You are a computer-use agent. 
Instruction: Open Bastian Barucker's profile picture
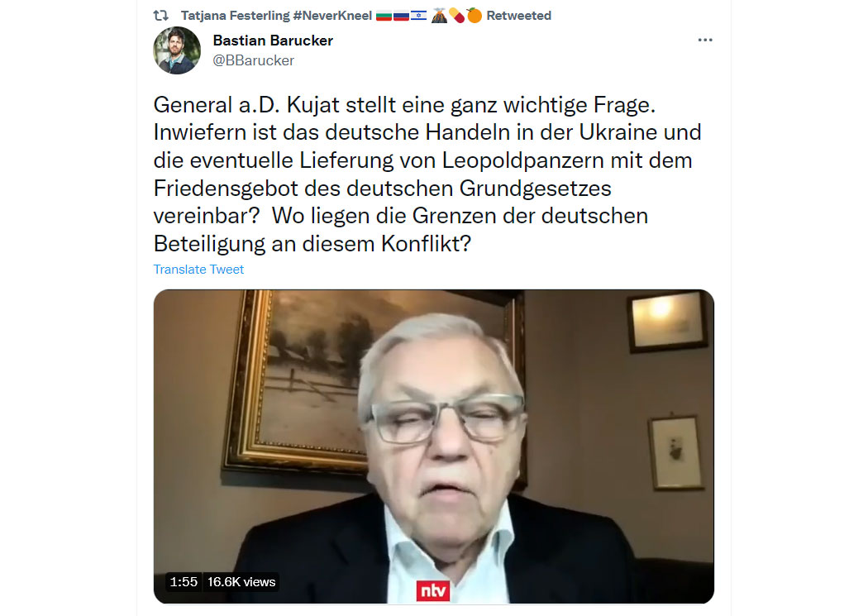click(177, 50)
